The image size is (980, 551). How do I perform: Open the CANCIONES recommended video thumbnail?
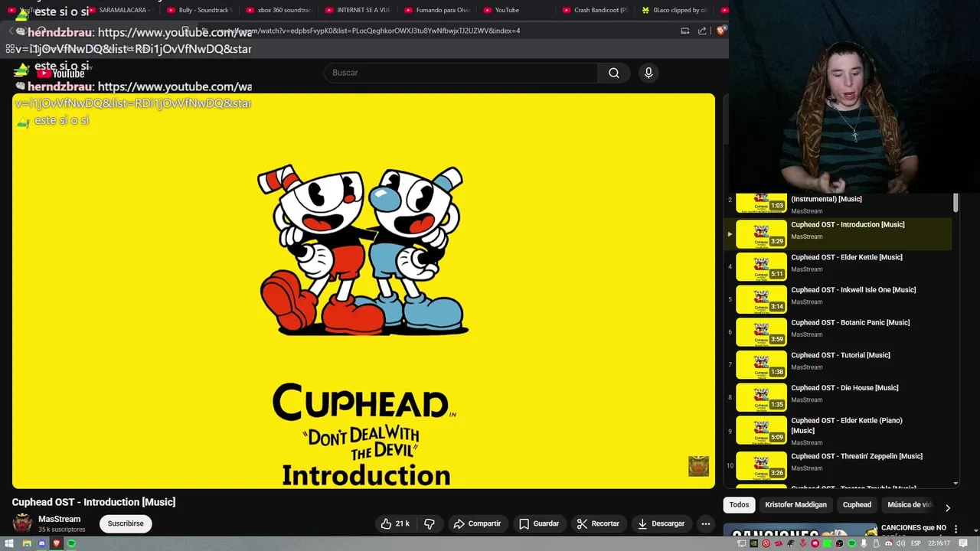pyautogui.click(x=800, y=531)
